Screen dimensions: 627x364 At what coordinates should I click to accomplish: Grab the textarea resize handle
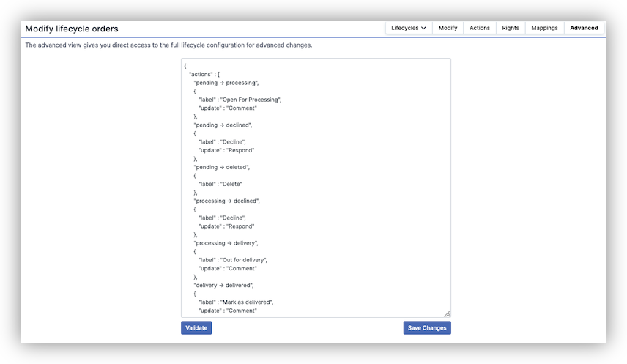tap(447, 313)
